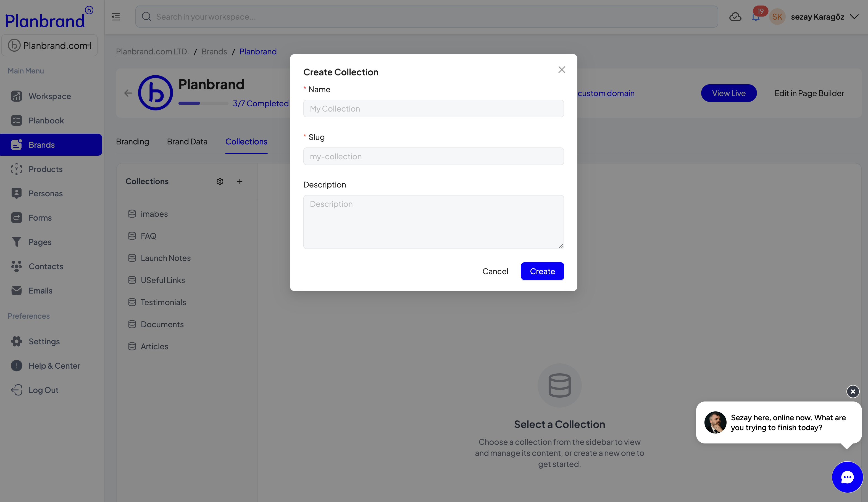Focus the Name input field
868x502 pixels.
[x=433, y=109]
